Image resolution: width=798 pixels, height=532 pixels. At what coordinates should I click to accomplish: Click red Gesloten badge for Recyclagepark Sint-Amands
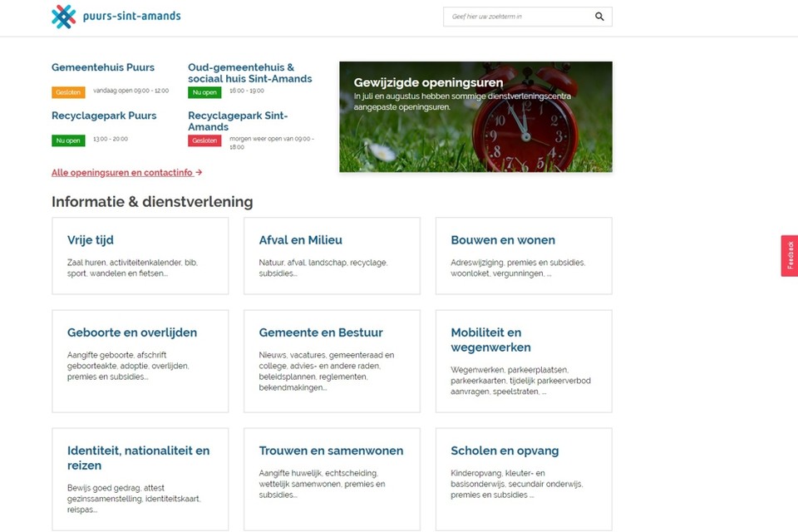204,140
